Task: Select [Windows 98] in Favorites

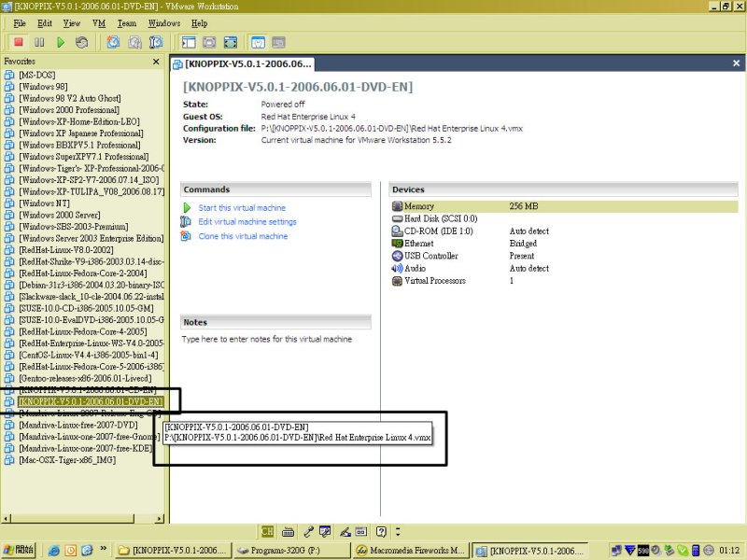Action: (x=43, y=87)
